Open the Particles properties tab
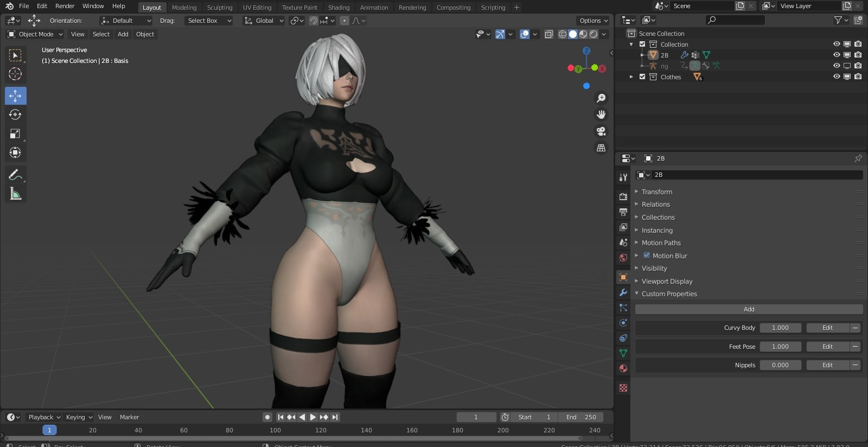Screen dimensions: 868x447 [x=623, y=308]
